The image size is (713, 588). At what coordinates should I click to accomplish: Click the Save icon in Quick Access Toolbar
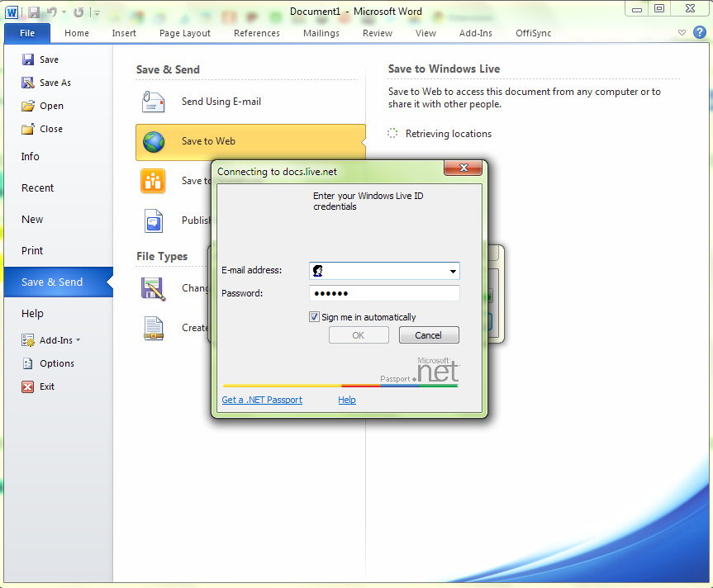point(34,12)
